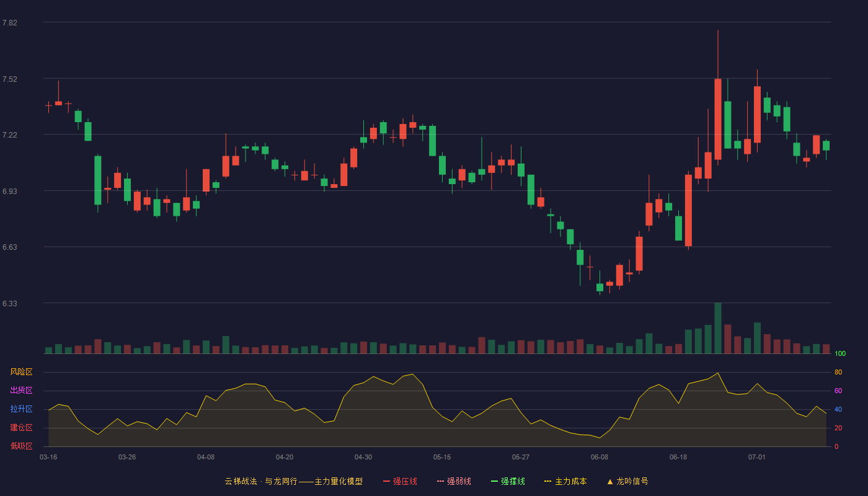Click the 7.22 price axis label

click(10, 135)
